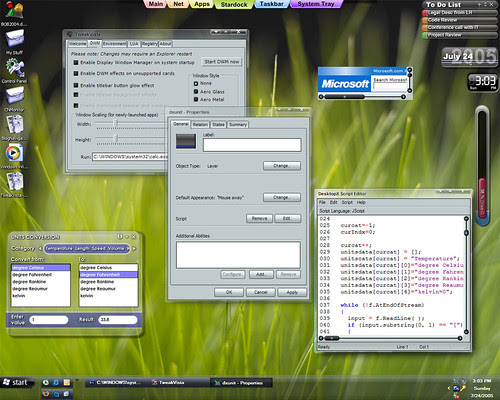Switch to States tab in Properties dialog
The width and height of the screenshot is (500, 400).
point(218,124)
